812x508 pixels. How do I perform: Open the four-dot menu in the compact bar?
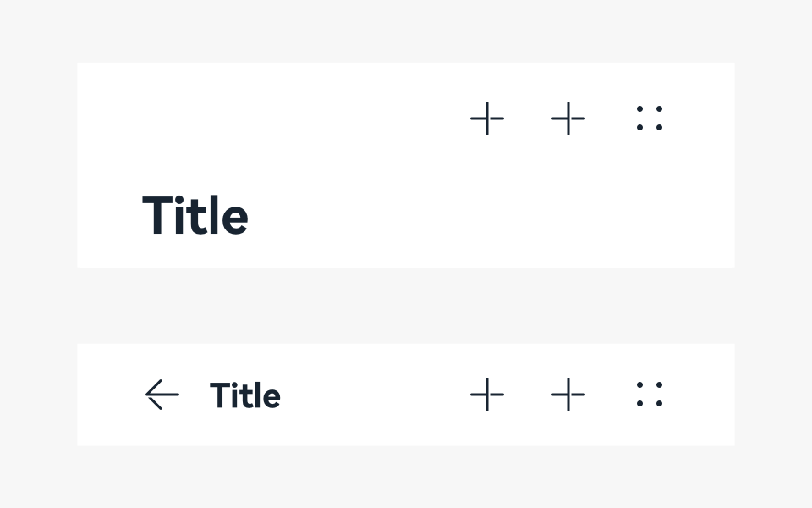coord(650,395)
